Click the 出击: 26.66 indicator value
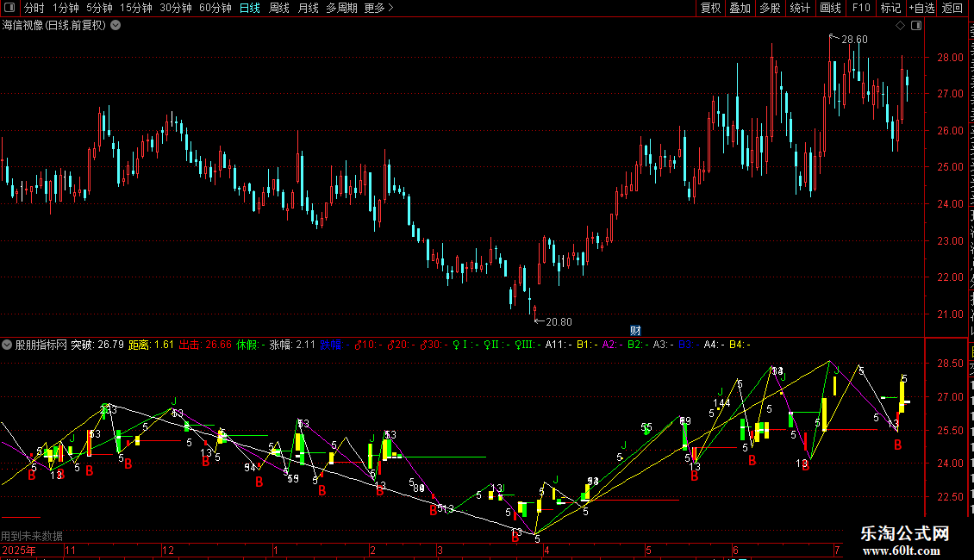This screenshot has width=974, height=560. click(x=205, y=345)
